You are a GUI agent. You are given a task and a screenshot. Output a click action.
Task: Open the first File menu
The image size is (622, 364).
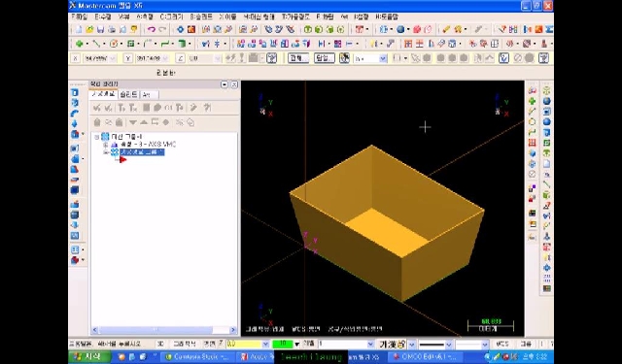[80, 17]
